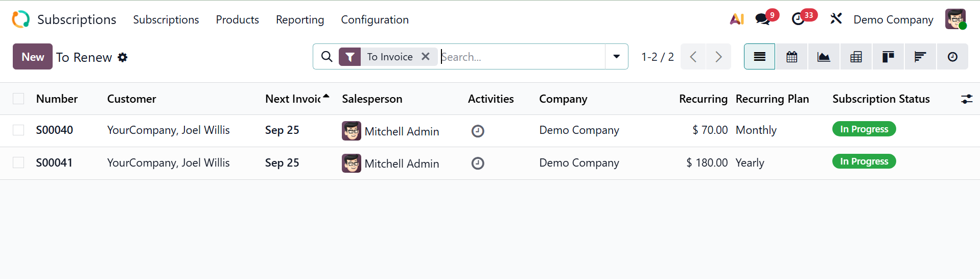Open optional columns settings toggle
This screenshot has width=980, height=279.
pos(966,99)
